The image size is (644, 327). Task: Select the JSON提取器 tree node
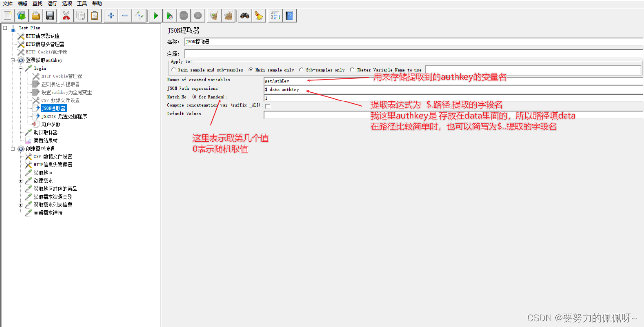click(53, 108)
